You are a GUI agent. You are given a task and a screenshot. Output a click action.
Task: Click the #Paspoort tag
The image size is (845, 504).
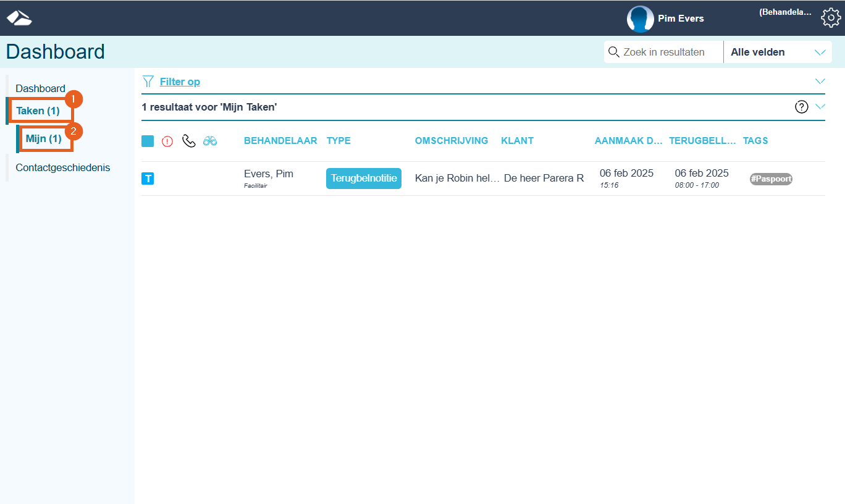[x=771, y=179]
